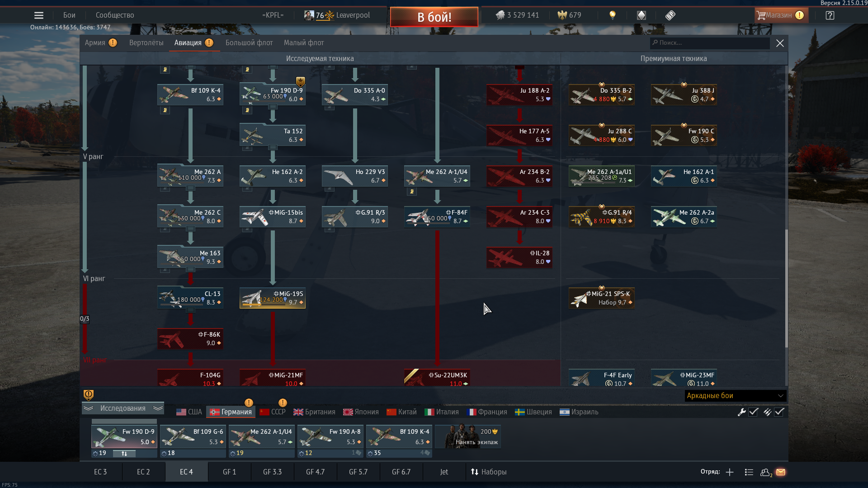Click the wrench auto-repair icon

(742, 412)
